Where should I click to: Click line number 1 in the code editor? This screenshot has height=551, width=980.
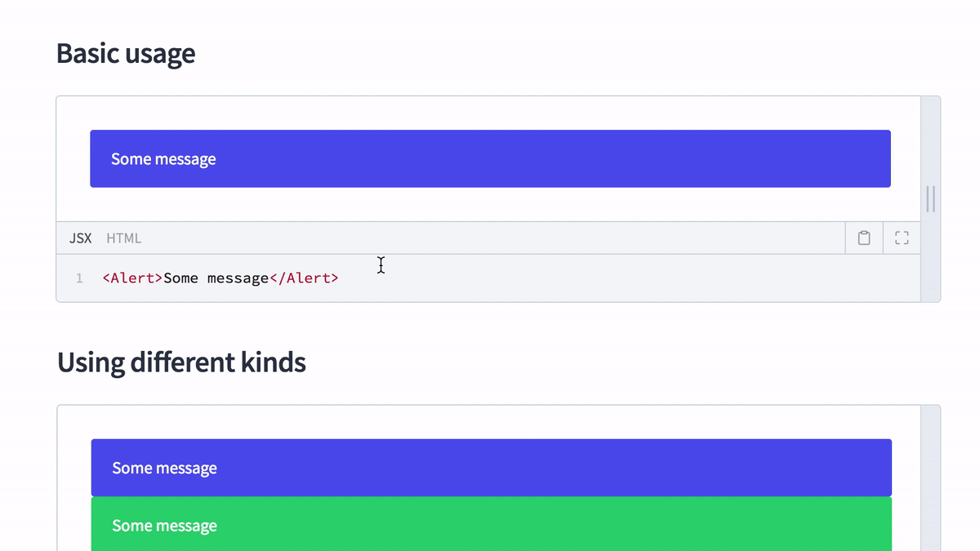(x=79, y=278)
